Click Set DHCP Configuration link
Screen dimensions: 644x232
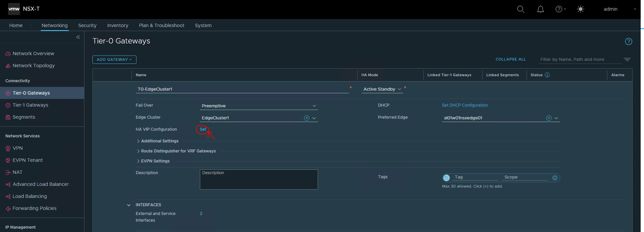pos(465,105)
